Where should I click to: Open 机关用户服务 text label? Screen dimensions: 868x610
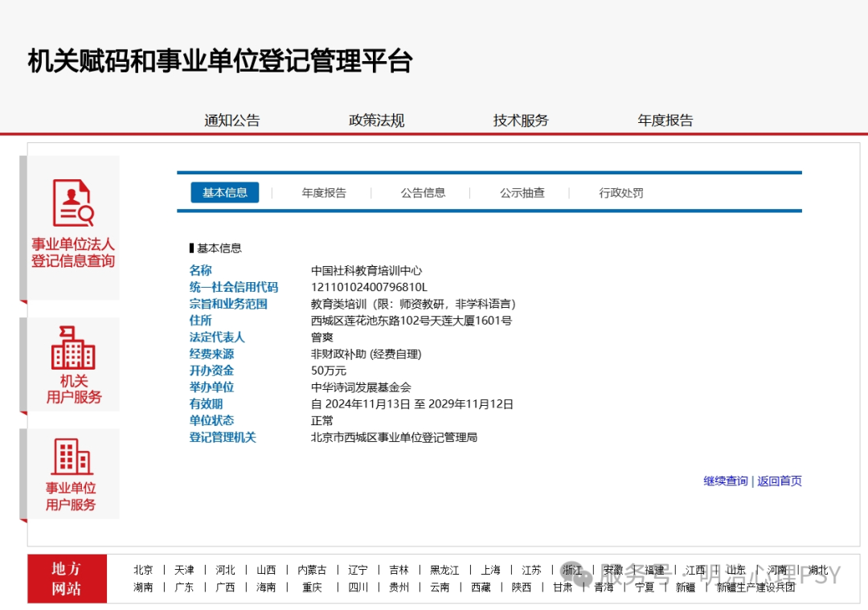74,389
